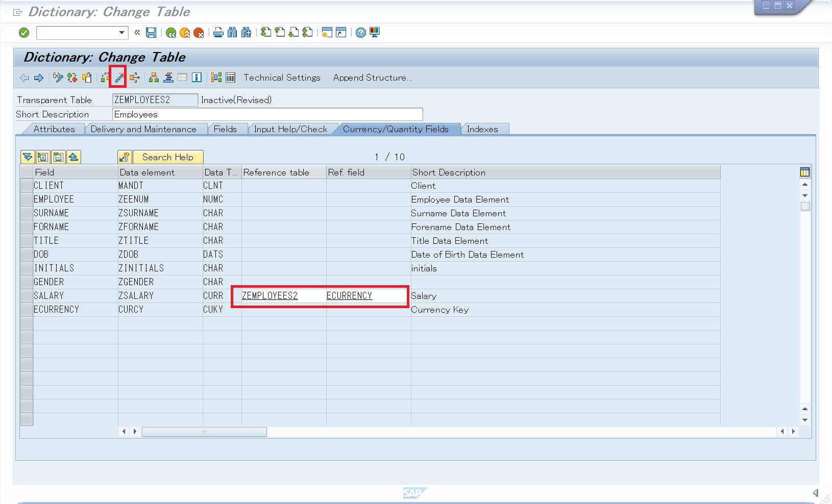Screen dimensions: 832x504
Task: Open the Indexes tab
Action: point(482,129)
